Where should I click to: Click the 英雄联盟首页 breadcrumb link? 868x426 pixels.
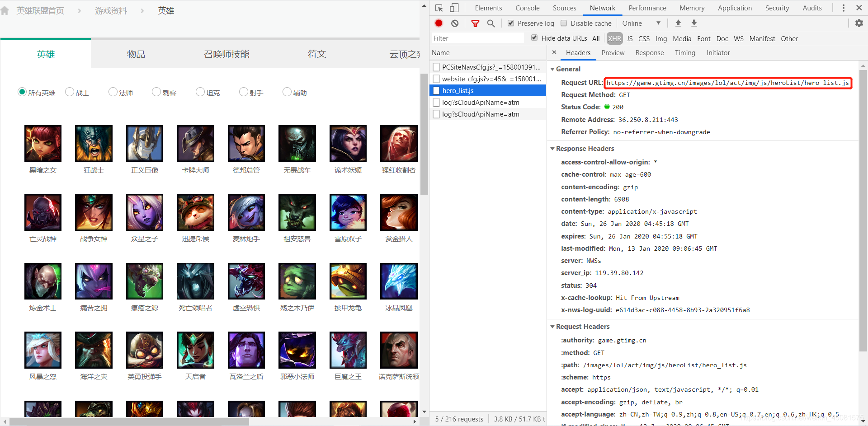tap(40, 10)
